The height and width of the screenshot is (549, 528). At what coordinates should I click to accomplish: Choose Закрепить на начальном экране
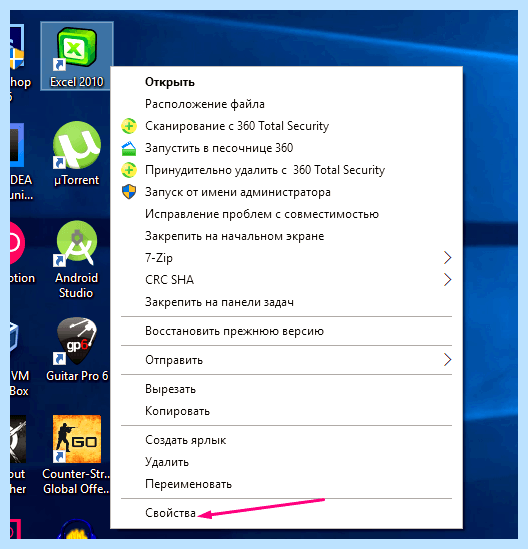(286, 236)
